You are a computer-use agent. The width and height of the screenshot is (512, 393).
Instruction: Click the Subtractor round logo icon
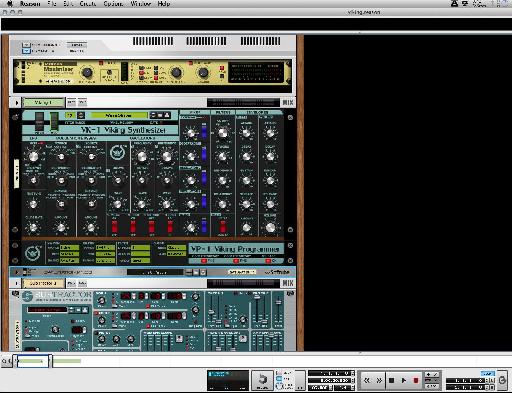(28, 296)
